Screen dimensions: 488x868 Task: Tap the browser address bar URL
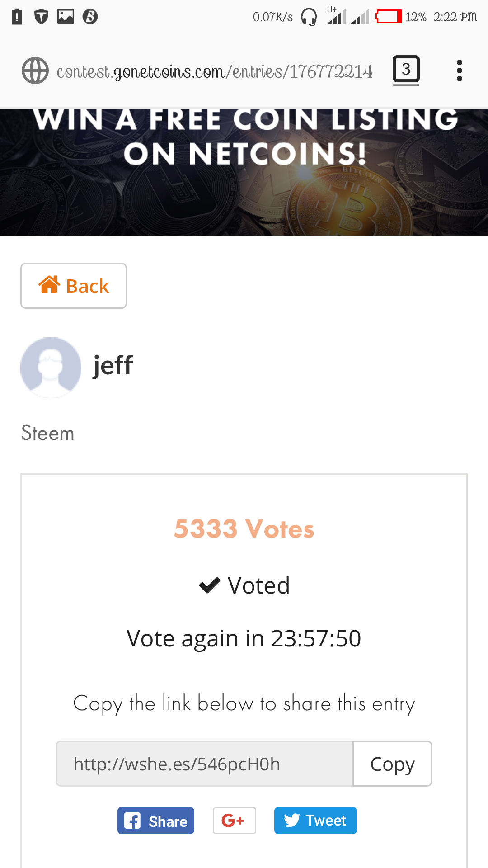[x=215, y=71]
